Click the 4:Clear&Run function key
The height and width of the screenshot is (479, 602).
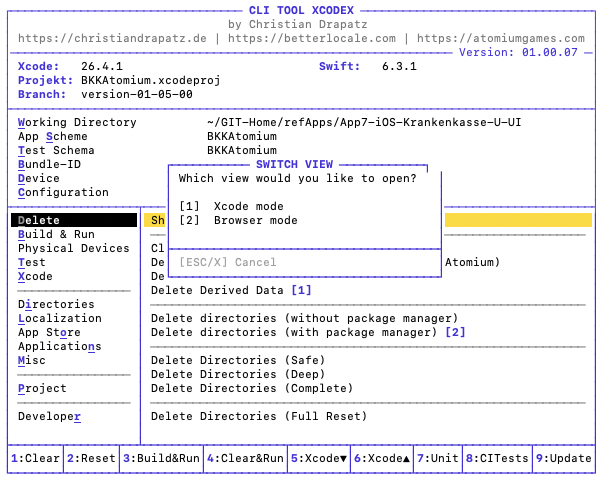point(245,458)
